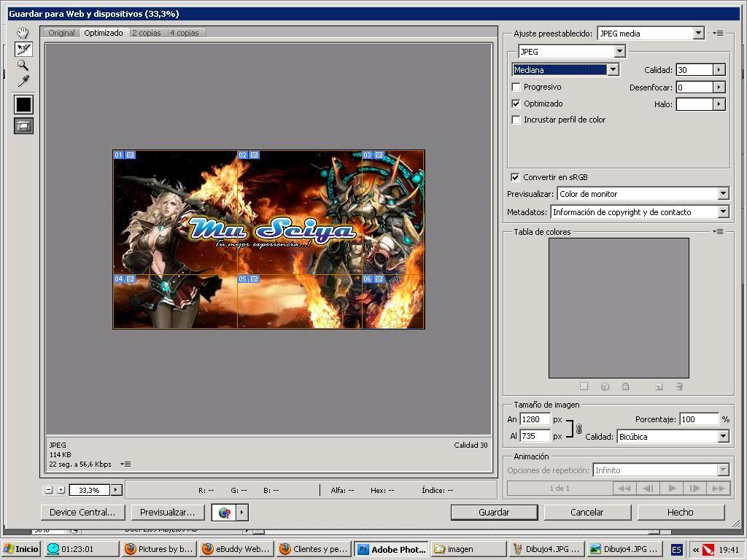
Task: Open the imagen folder taskbar item
Action: [469, 549]
